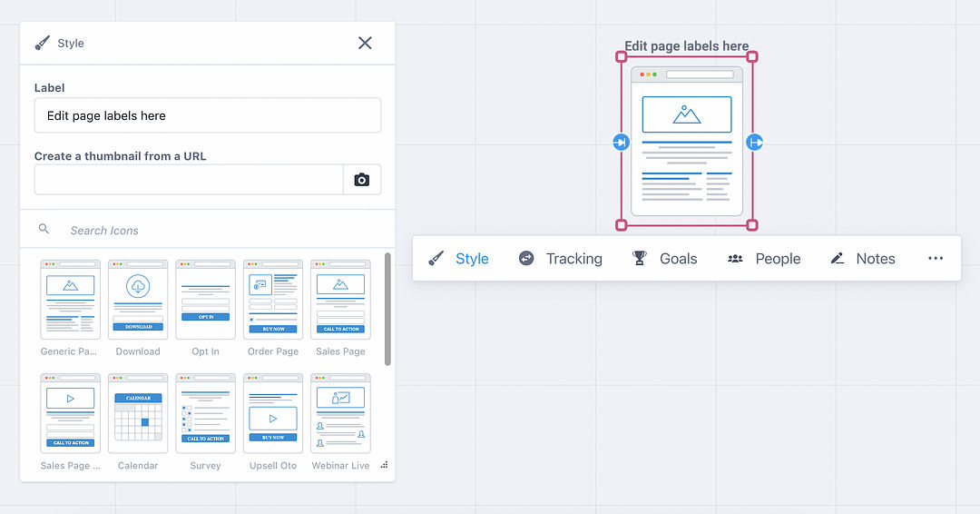
Task: Open the Tracking tab
Action: click(561, 258)
